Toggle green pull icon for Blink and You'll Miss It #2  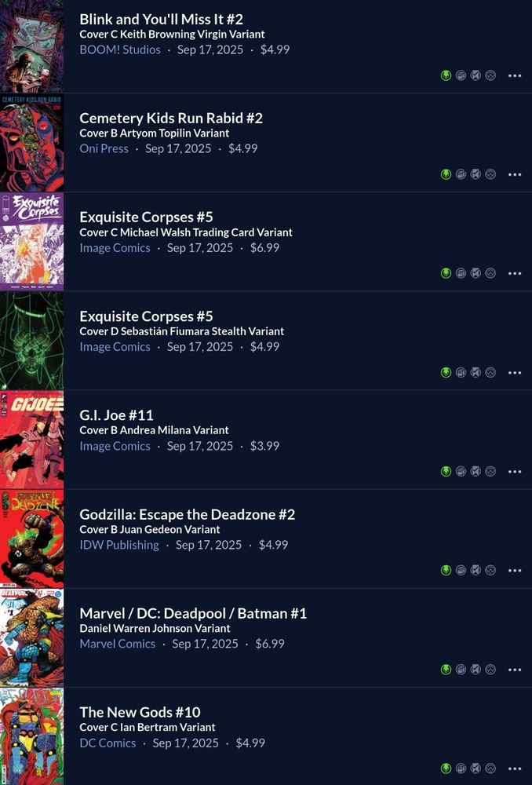[446, 75]
